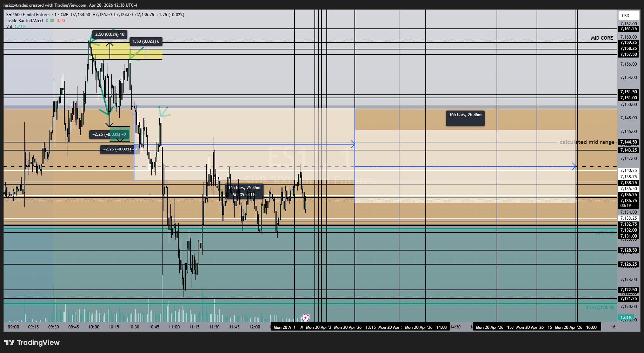The height and width of the screenshot is (353, 644).
Task: Click the 09:00 time axis label
Action: [13, 327]
